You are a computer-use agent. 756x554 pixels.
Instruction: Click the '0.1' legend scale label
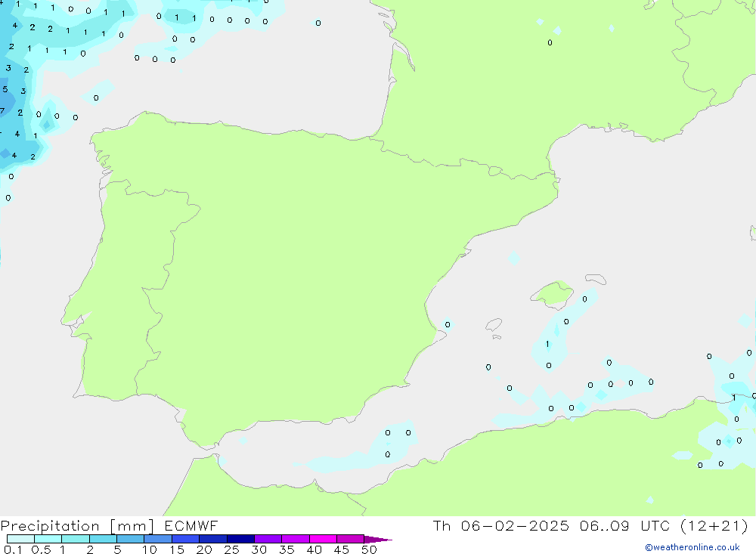(x=13, y=549)
